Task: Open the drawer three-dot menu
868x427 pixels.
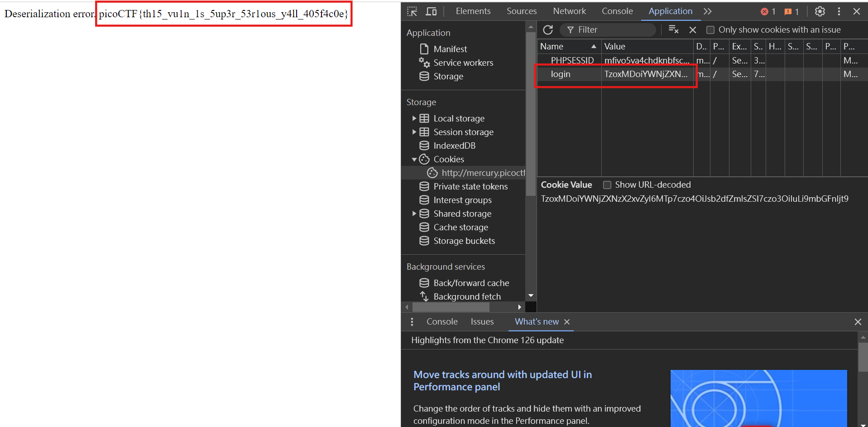Action: 412,322
